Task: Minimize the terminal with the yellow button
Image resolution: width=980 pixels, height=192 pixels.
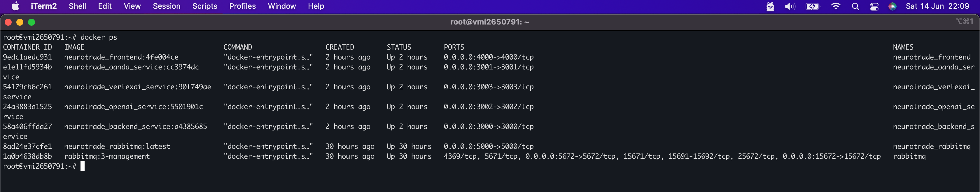Action: point(20,22)
